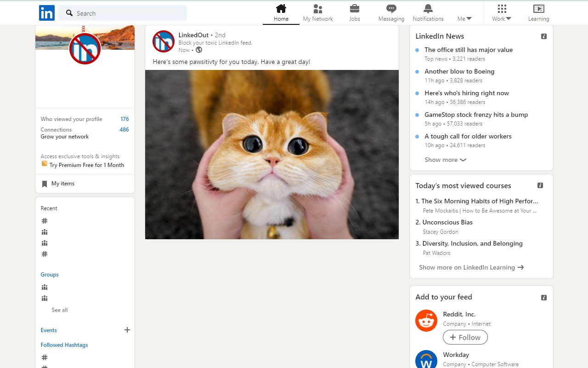Read The office still has major value
The image size is (588, 368).
pyautogui.click(x=469, y=50)
